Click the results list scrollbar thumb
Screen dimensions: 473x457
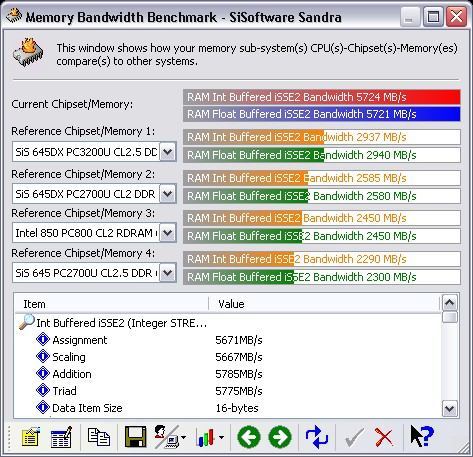pyautogui.click(x=450, y=317)
